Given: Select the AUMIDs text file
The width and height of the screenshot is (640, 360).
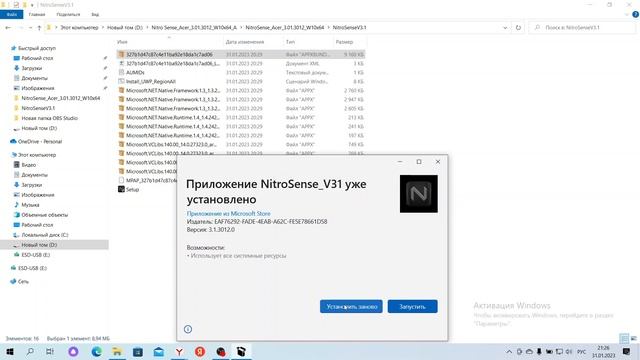Looking at the screenshot, I should [x=241, y=73].
